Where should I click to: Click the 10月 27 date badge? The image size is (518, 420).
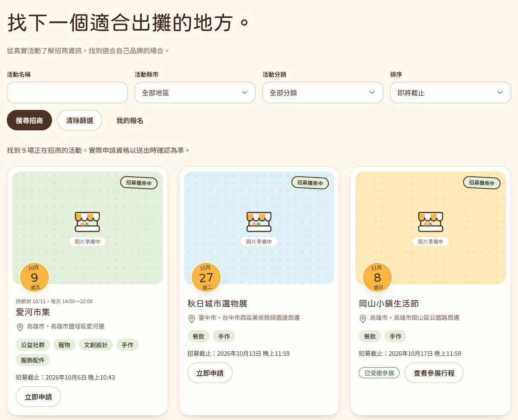pyautogui.click(x=206, y=277)
